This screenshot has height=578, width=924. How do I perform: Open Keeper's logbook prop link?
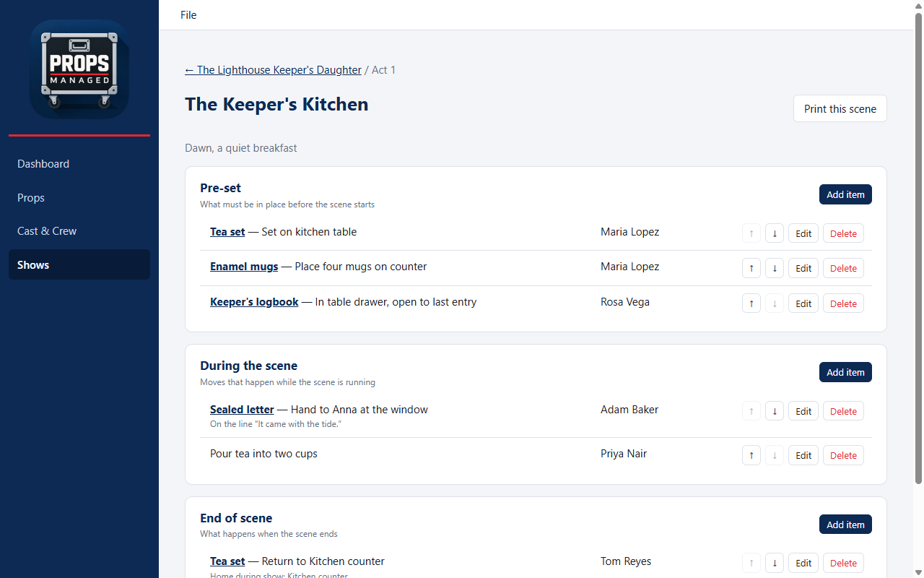tap(254, 302)
